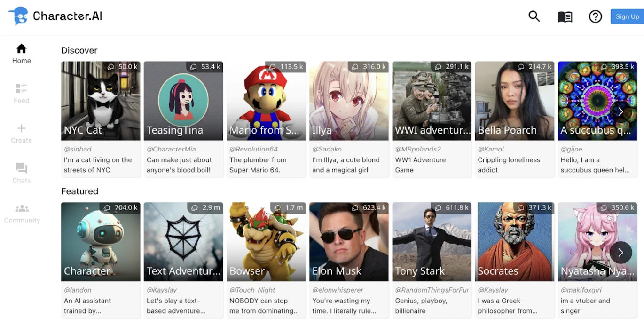The width and height of the screenshot is (644, 325).
Task: Click the 'Crippling loneliness addict' description
Action: click(x=509, y=165)
